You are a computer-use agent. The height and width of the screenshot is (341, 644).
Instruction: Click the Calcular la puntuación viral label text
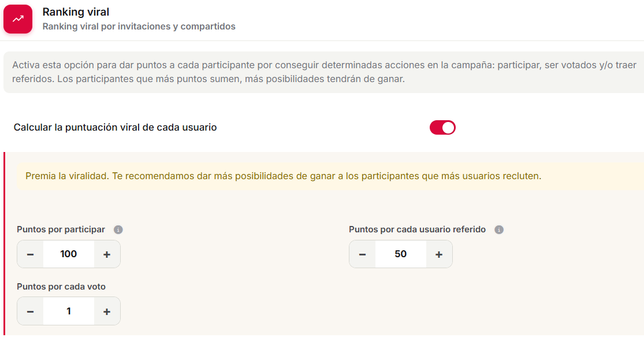tap(115, 127)
